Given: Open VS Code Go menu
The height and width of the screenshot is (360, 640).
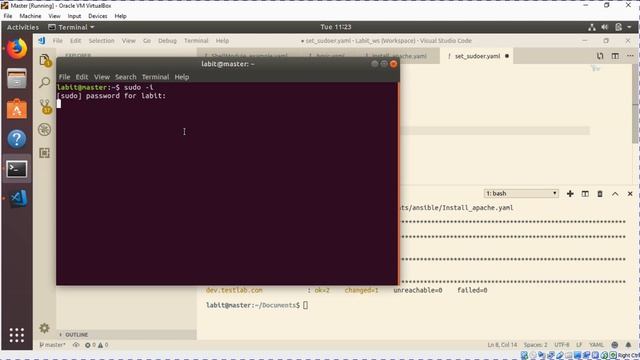Looking at the screenshot, I should pyautogui.click(x=147, y=41).
